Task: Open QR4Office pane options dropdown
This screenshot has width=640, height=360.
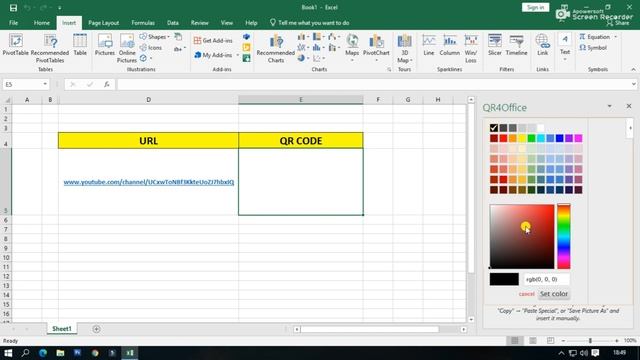Action: 609,106
